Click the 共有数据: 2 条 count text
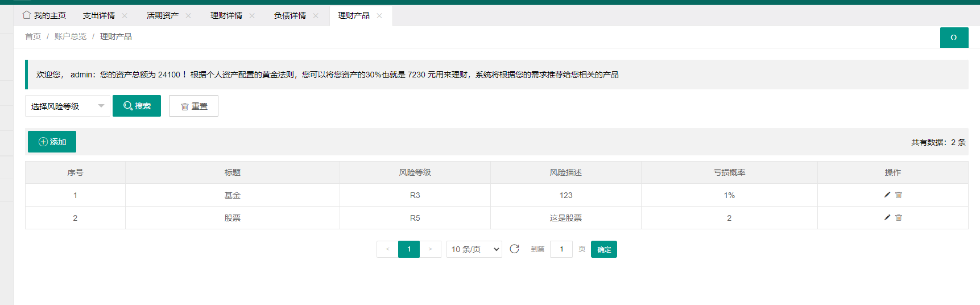 tap(938, 142)
